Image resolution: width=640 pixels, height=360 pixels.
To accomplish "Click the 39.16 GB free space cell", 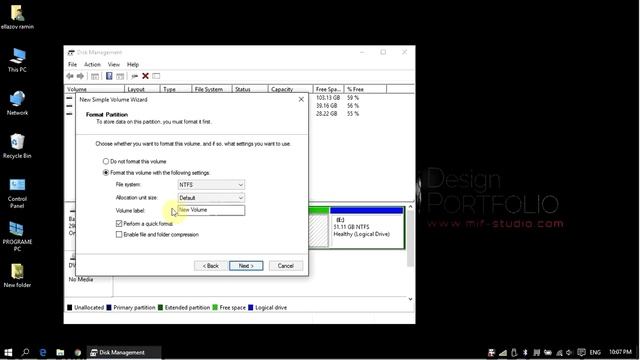I will (327, 106).
